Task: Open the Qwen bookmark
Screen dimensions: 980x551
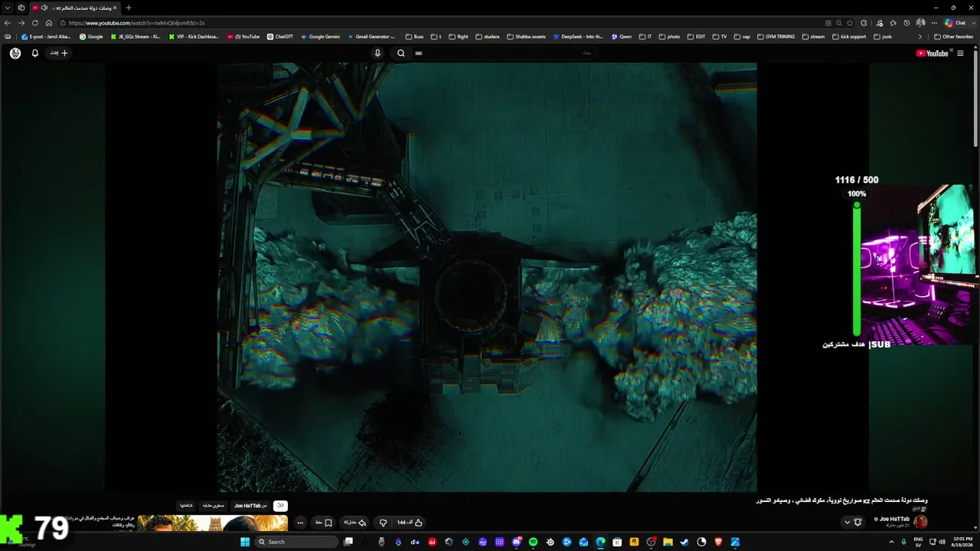Action: click(621, 37)
